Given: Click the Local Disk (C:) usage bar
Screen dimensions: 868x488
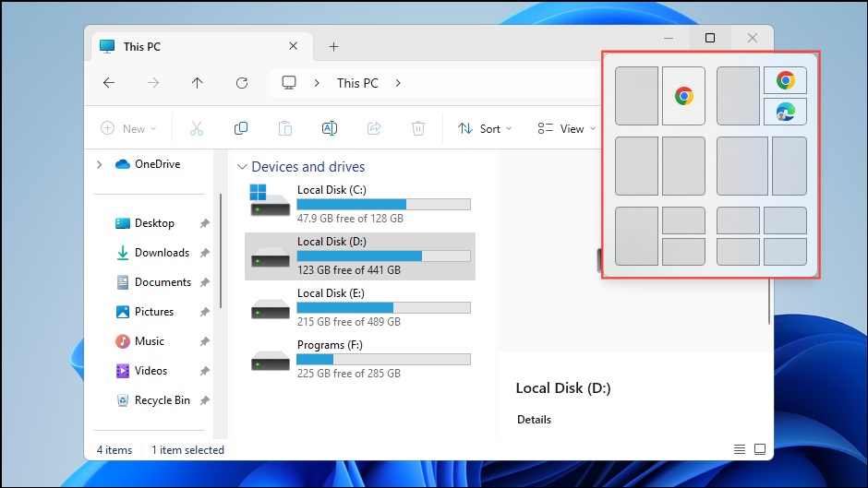Looking at the screenshot, I should (x=383, y=204).
